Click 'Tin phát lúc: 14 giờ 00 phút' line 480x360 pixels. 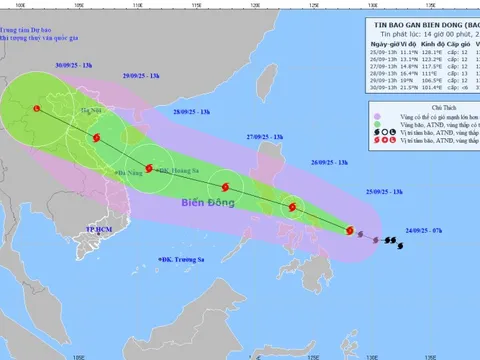click(x=426, y=34)
